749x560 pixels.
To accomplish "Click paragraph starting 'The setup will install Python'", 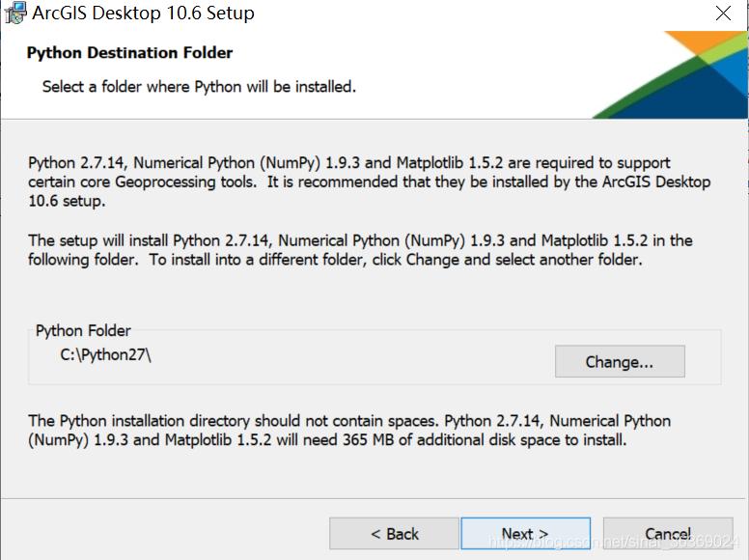I will [360, 250].
